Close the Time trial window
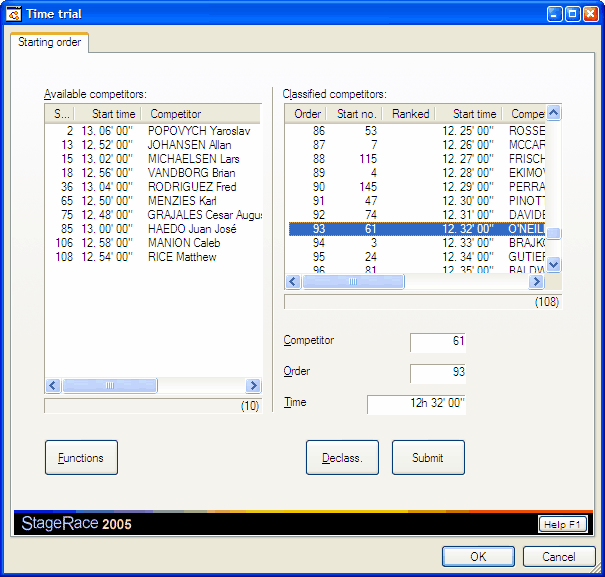605x577 pixels. pos(591,14)
